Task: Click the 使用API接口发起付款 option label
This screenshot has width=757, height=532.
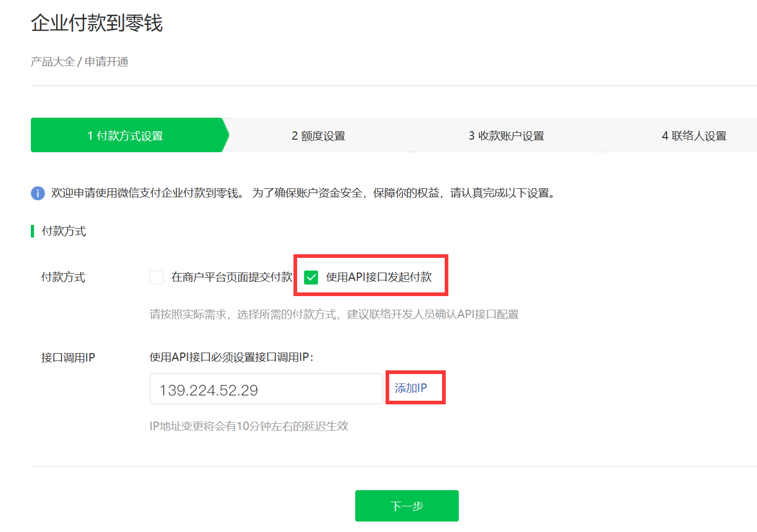Action: point(379,277)
